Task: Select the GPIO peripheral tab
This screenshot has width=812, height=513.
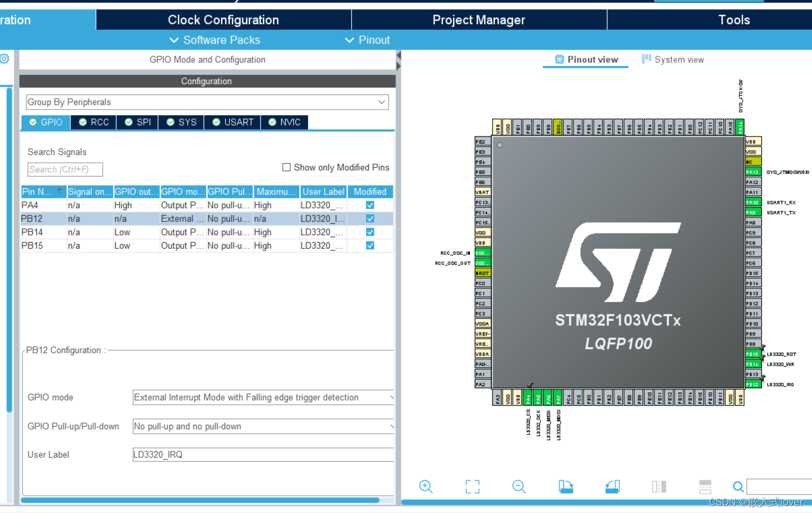Action: point(46,122)
